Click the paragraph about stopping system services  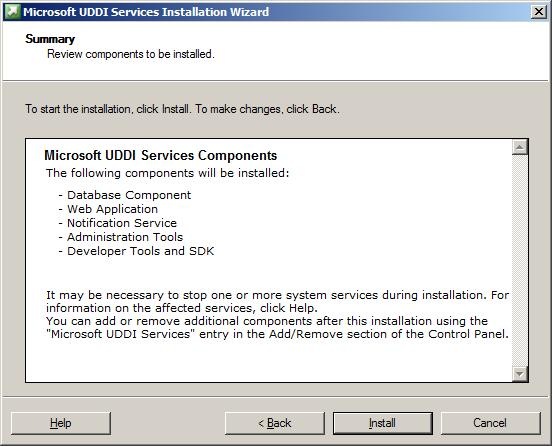pyautogui.click(x=277, y=301)
